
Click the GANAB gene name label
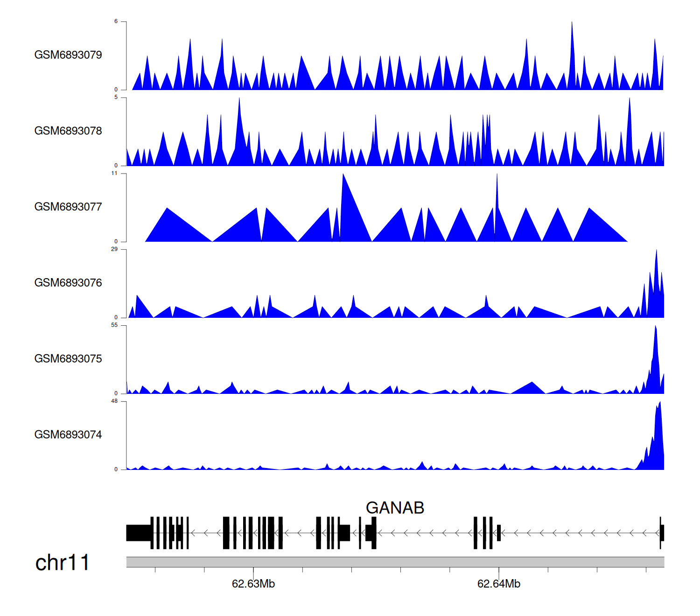click(395, 508)
